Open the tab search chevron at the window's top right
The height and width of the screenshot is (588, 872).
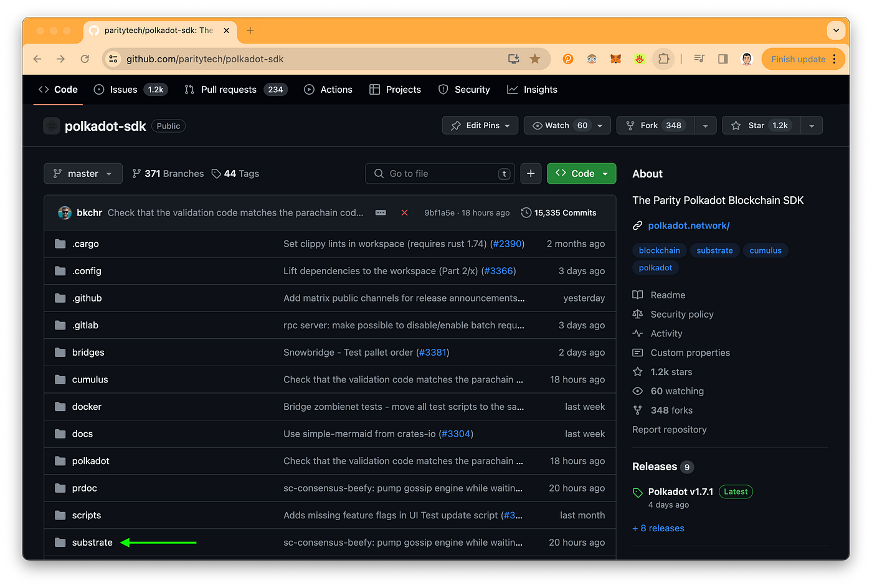836,30
